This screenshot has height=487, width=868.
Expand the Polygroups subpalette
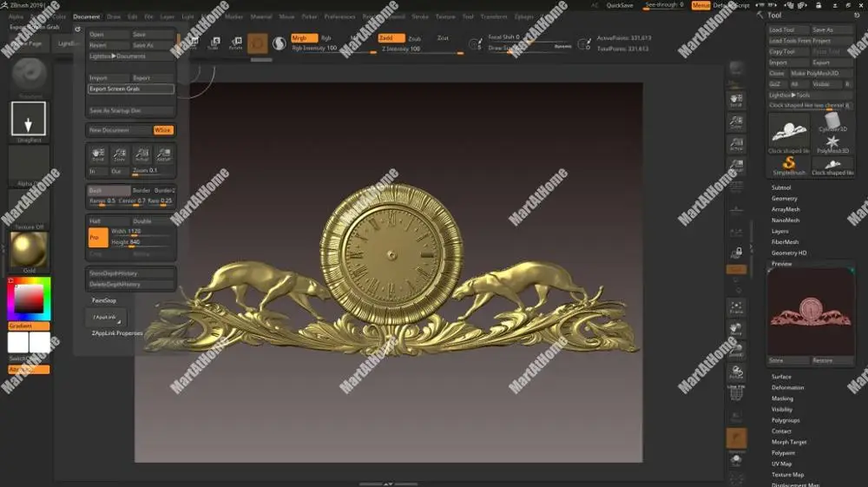pos(786,420)
